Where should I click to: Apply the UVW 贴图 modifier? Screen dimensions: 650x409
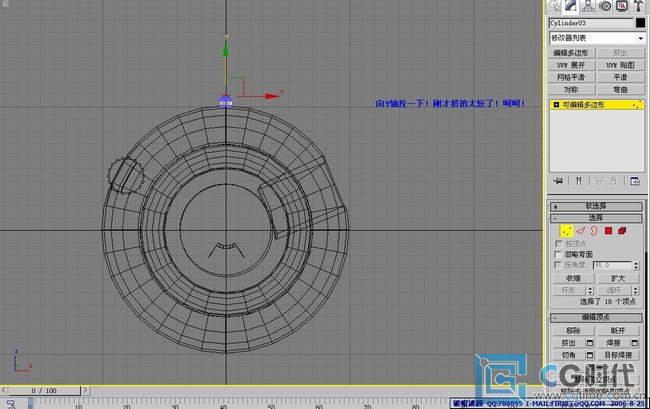pos(620,65)
